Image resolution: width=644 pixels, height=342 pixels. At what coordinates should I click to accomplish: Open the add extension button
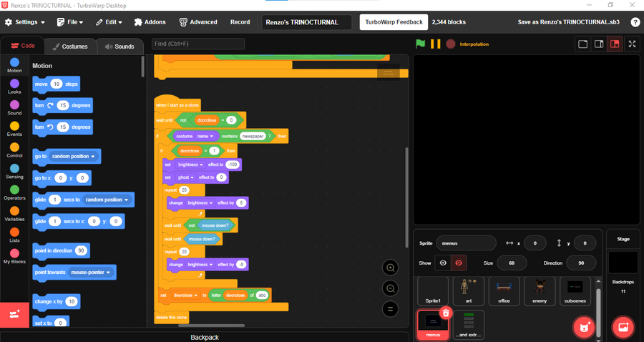(x=14, y=315)
